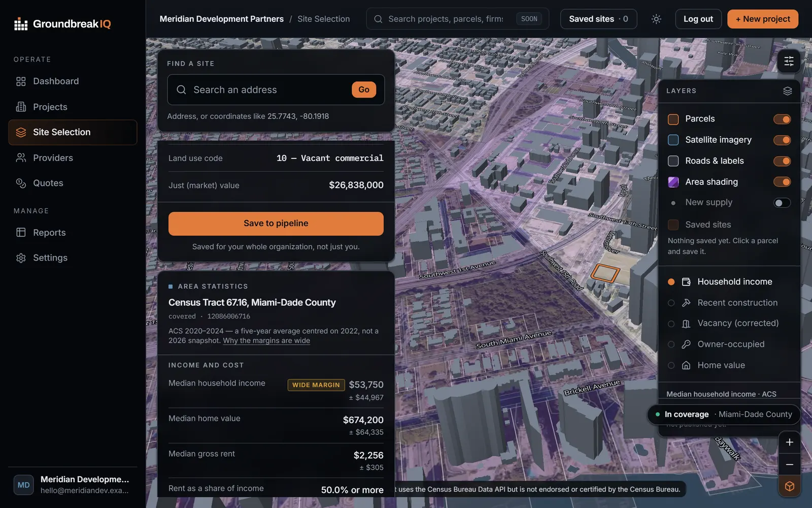Click the Search an address field
The height and width of the screenshot is (508, 812).
click(276, 90)
